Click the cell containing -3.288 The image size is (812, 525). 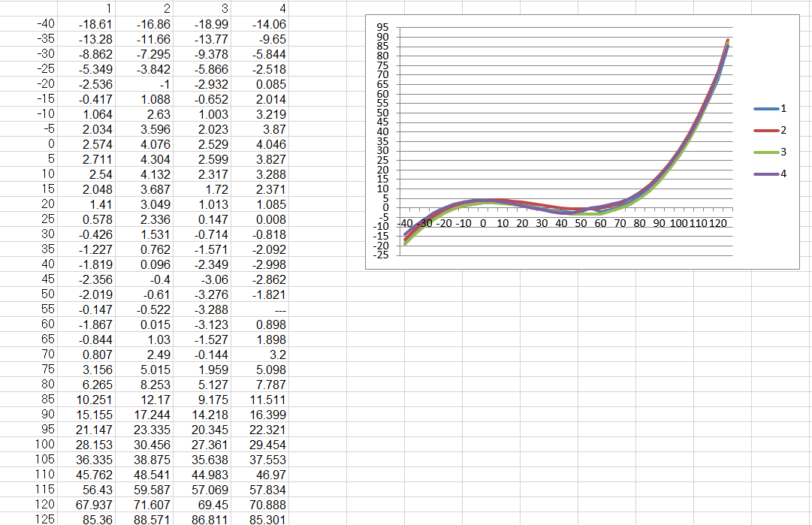pyautogui.click(x=212, y=309)
